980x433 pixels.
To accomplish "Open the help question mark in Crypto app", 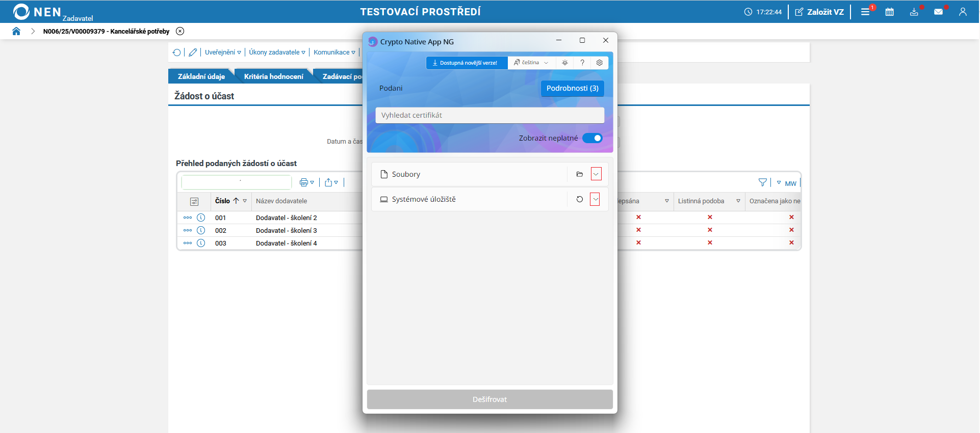I will [582, 63].
